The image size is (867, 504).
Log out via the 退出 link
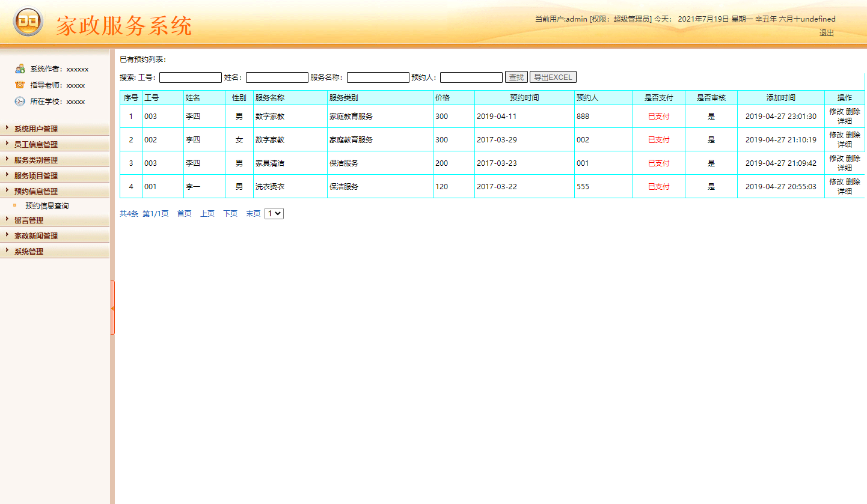[x=826, y=33]
